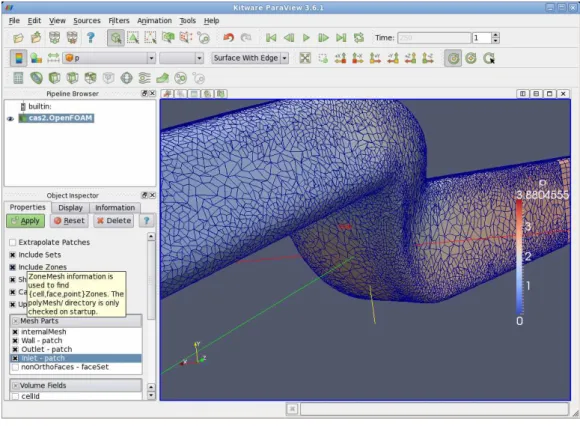This screenshot has height=426, width=580.
Task: Click the Delete button
Action: pyautogui.click(x=114, y=221)
